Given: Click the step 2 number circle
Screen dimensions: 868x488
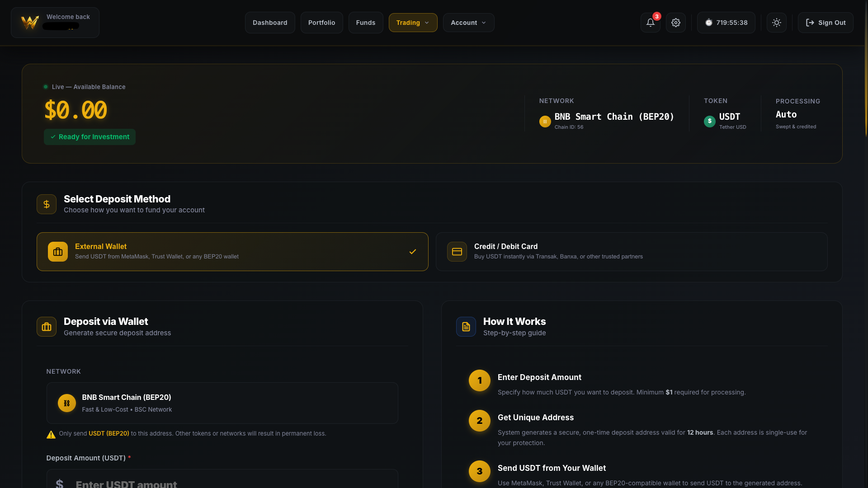Looking at the screenshot, I should [479, 421].
